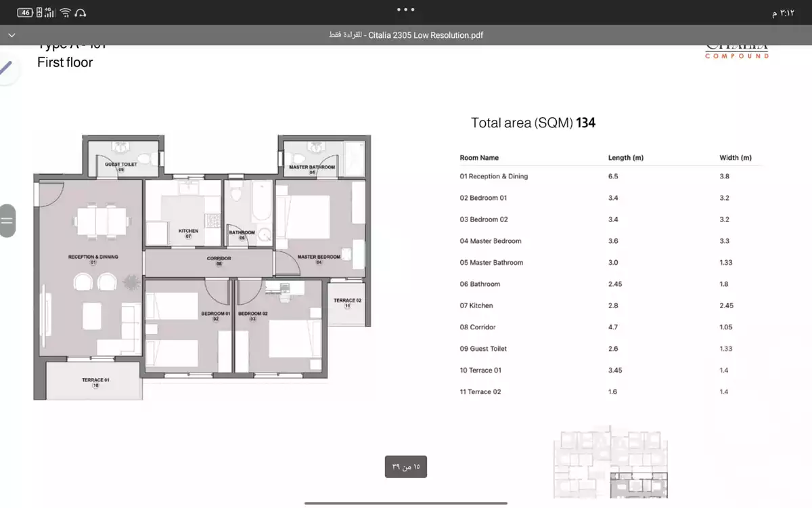
Task: Tap the HD indicator in the status bar
Action: click(x=39, y=11)
